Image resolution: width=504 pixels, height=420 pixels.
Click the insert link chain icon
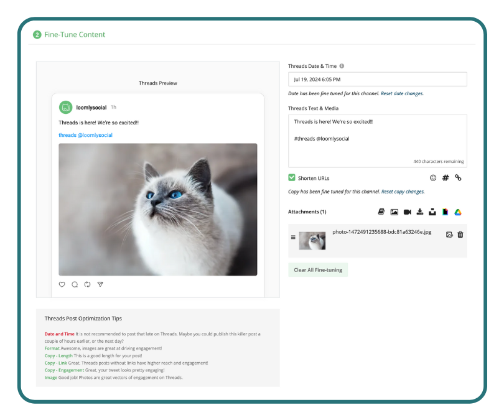click(458, 178)
